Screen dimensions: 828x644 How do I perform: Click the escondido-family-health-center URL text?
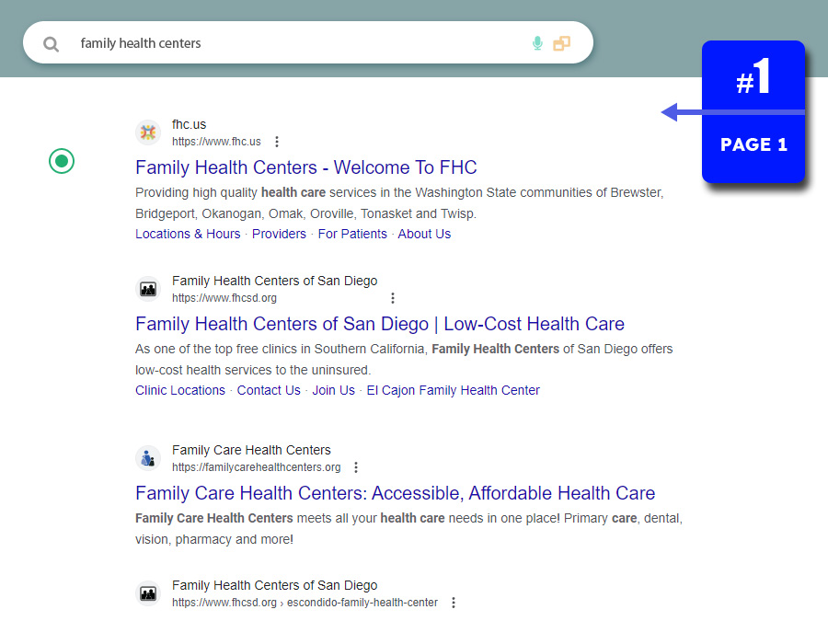pos(305,603)
